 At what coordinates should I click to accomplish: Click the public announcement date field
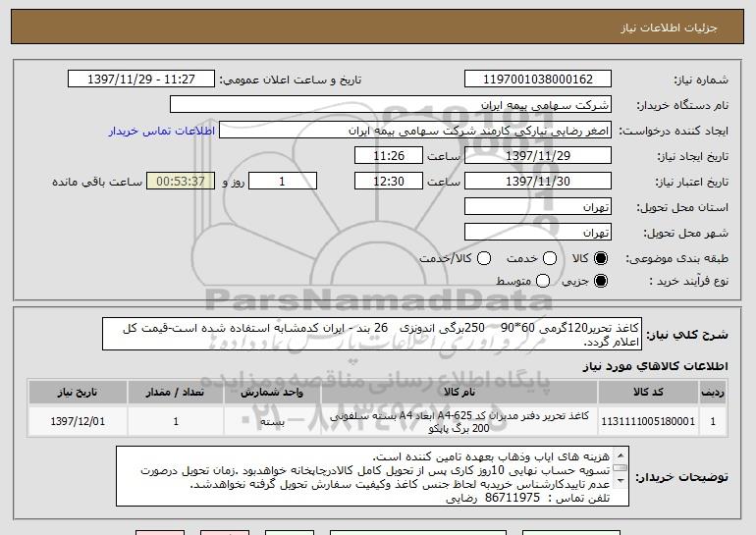click(141, 80)
